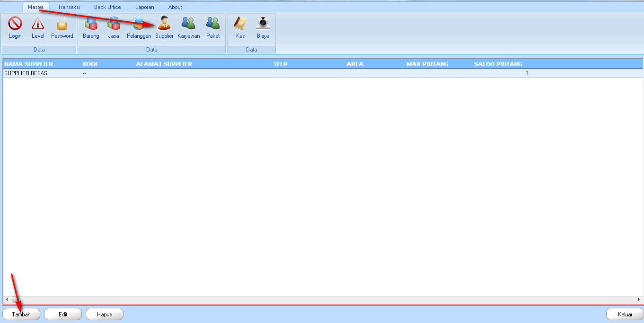644x323 pixels.
Task: Open the Back Office tab
Action: click(x=107, y=7)
